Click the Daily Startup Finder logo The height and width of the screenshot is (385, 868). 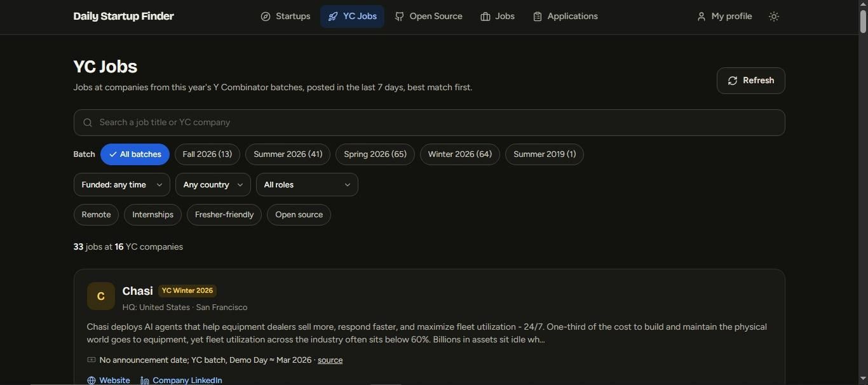(123, 17)
